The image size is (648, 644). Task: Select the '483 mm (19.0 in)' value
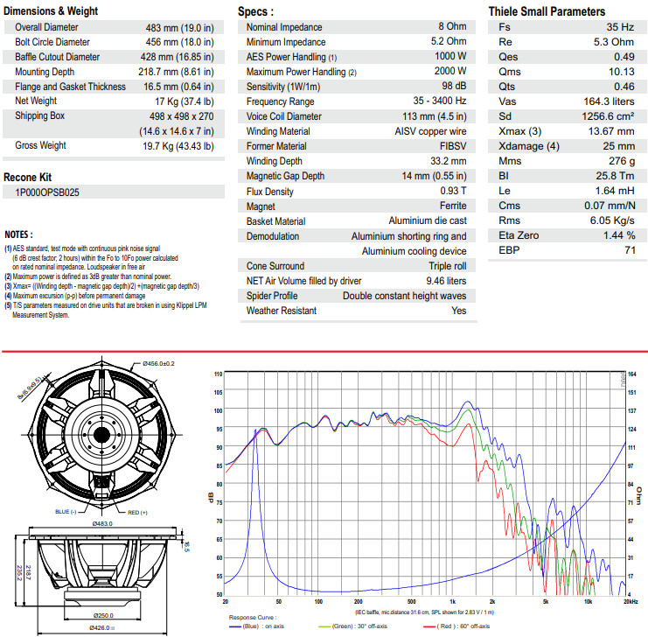pyautogui.click(x=180, y=28)
